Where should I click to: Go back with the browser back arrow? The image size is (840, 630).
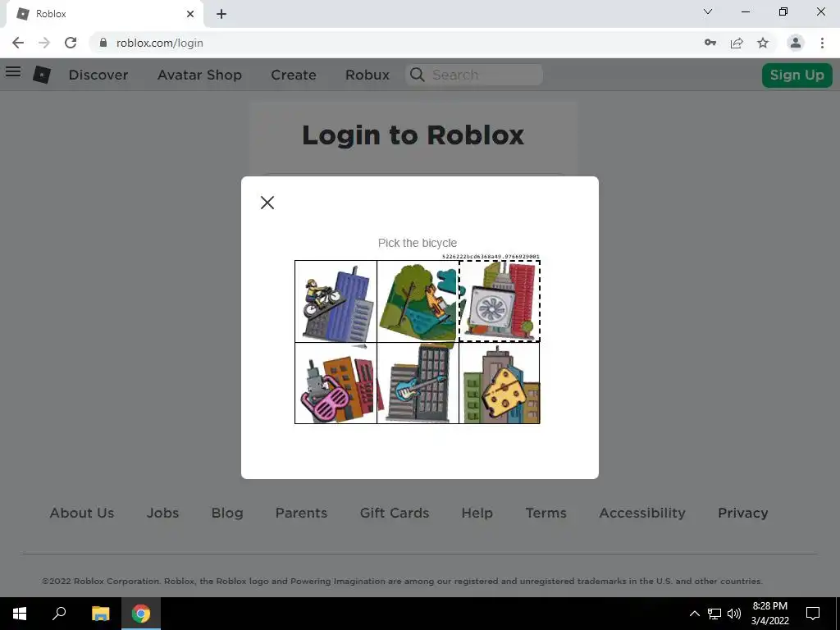(18, 43)
